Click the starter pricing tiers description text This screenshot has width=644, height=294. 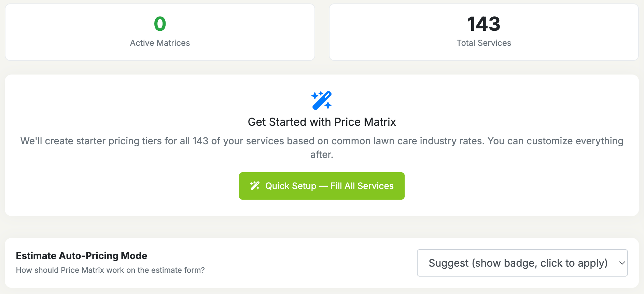[x=321, y=147]
